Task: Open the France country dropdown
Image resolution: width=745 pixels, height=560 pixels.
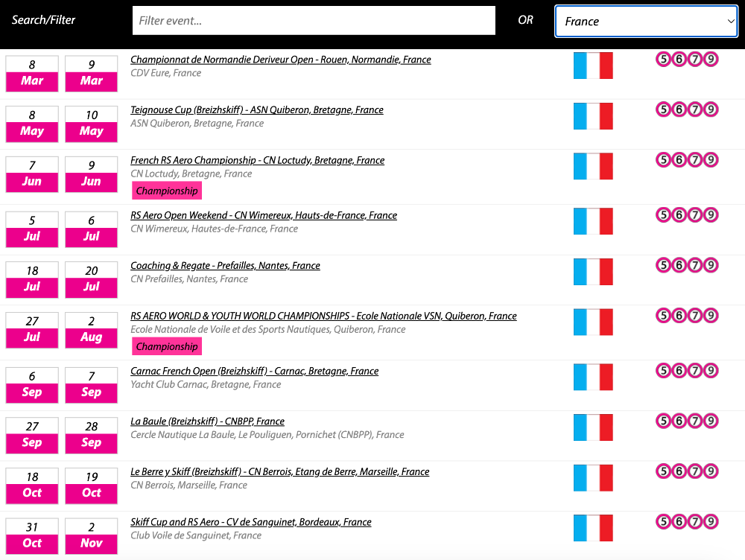Action: click(x=646, y=21)
